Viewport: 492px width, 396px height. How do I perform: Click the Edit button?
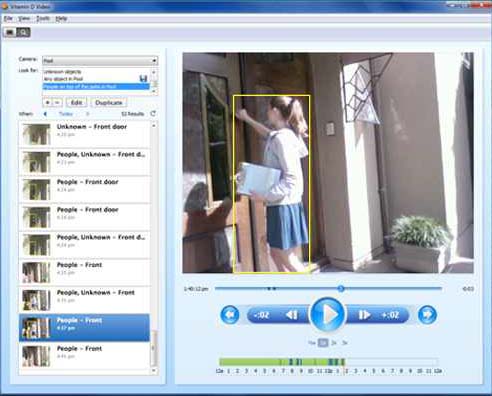pos(76,103)
